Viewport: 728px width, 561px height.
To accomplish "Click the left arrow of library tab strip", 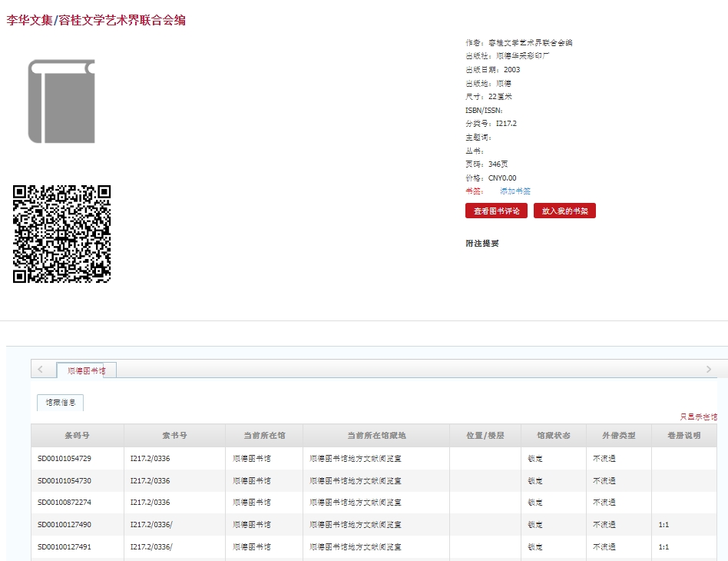I will point(41,370).
